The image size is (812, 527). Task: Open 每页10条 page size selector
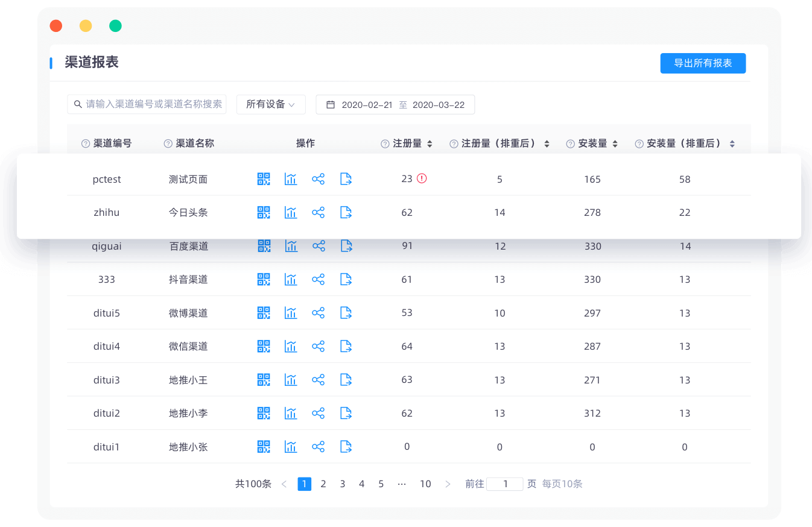(562, 484)
